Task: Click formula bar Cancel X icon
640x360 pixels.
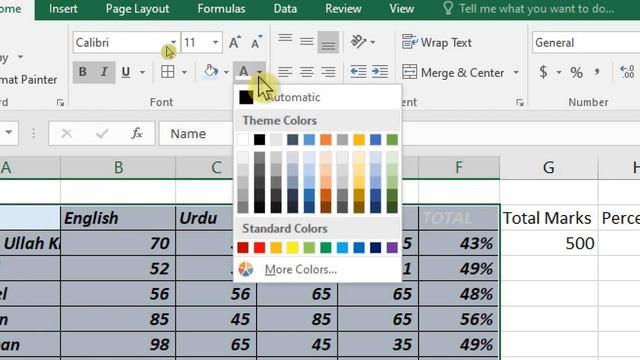Action: point(67,133)
